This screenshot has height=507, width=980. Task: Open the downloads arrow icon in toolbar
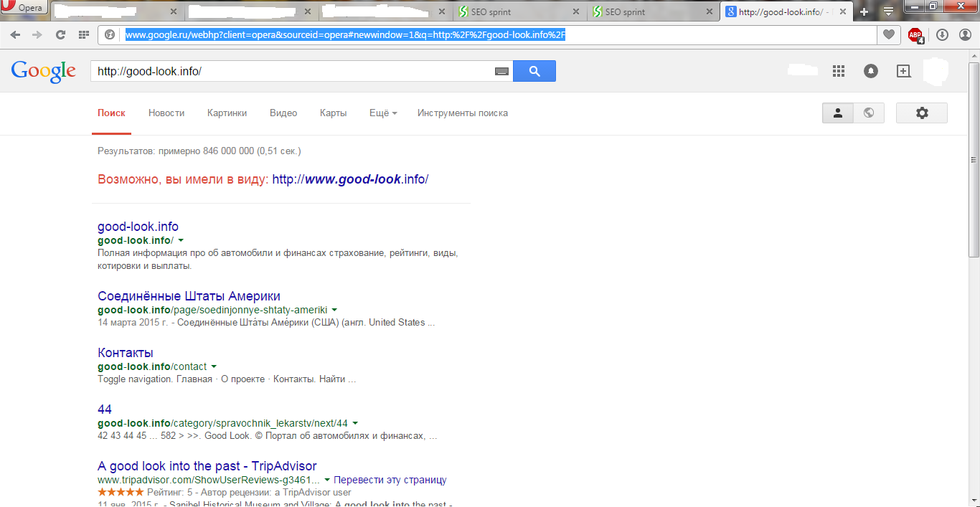pos(942,34)
